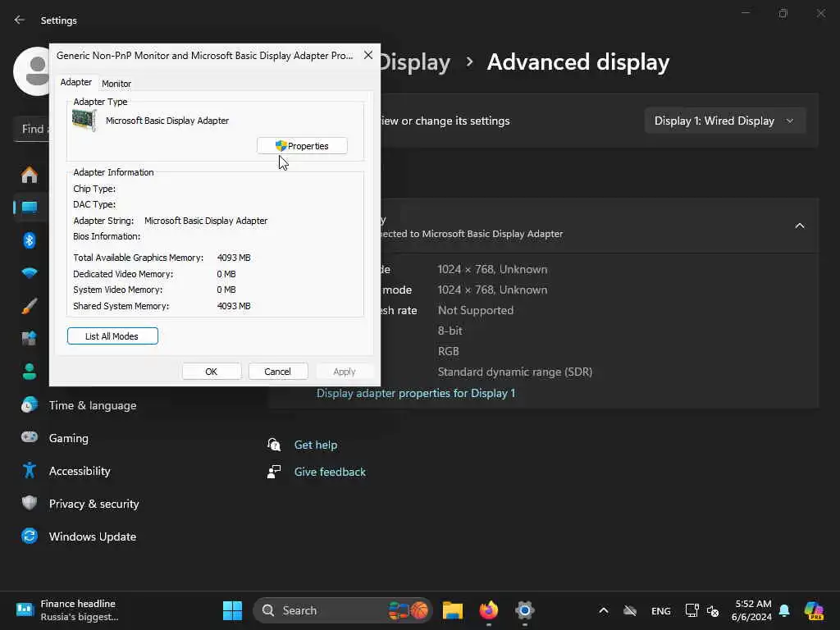Launch File Explorer from the taskbar
Screen dimensions: 840x630
pyautogui.click(x=453, y=610)
